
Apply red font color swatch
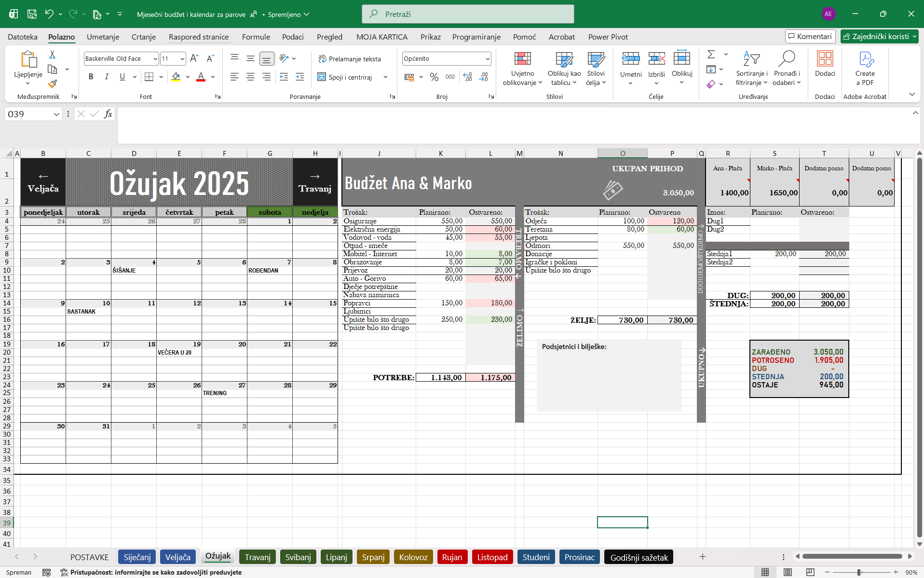click(201, 77)
